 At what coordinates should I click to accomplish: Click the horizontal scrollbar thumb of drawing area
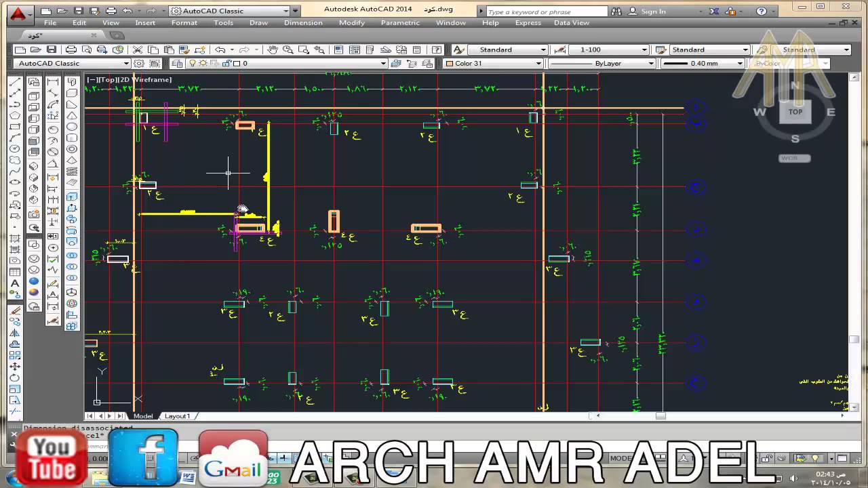(x=660, y=415)
